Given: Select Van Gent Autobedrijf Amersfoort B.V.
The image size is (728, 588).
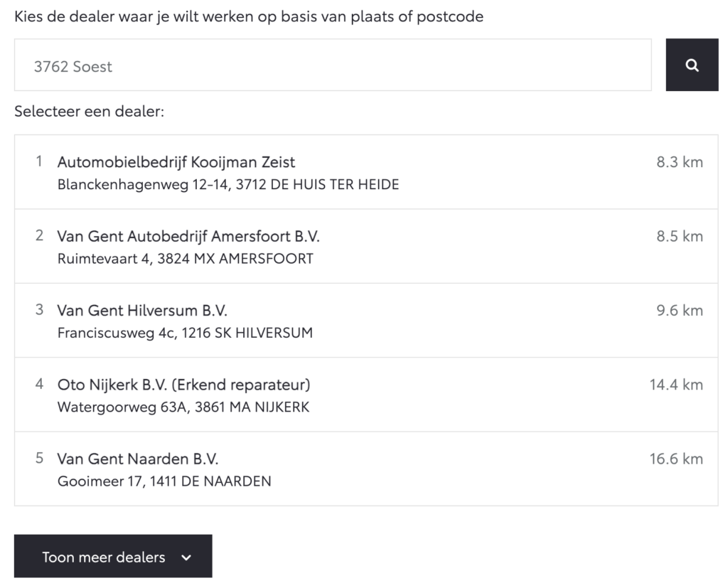Looking at the screenshot, I should click(x=366, y=246).
